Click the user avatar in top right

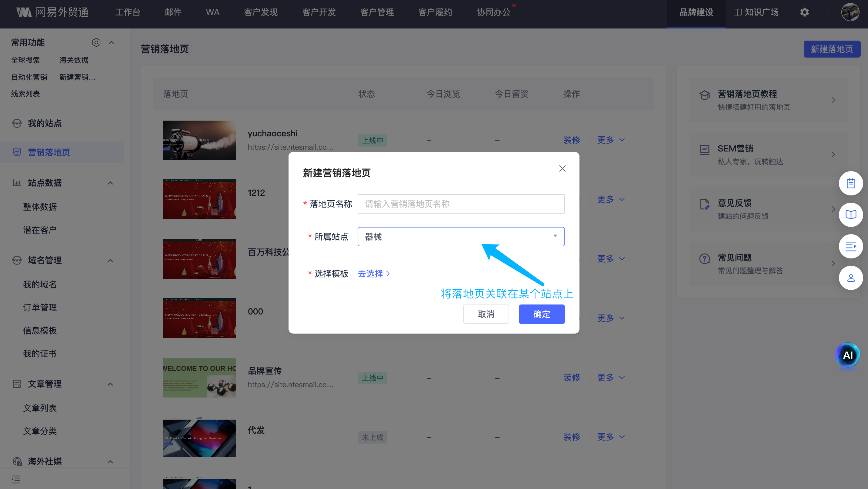click(850, 12)
